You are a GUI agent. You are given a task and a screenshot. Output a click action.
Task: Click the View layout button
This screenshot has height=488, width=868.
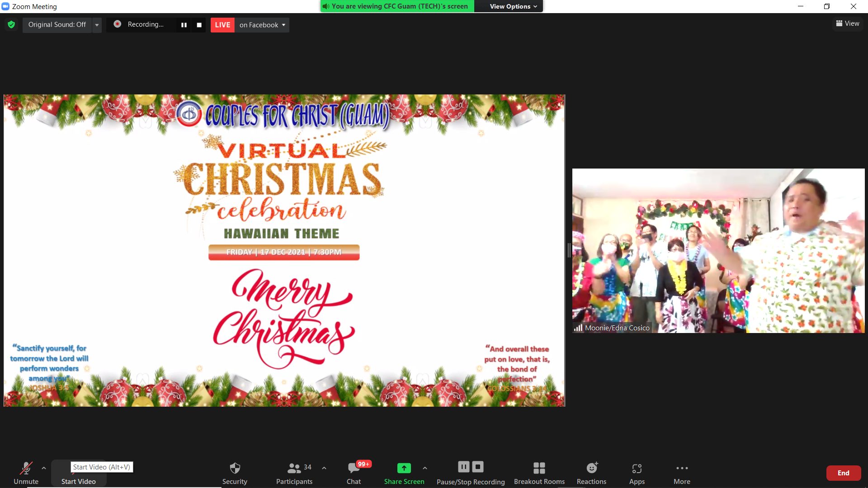[x=848, y=23]
